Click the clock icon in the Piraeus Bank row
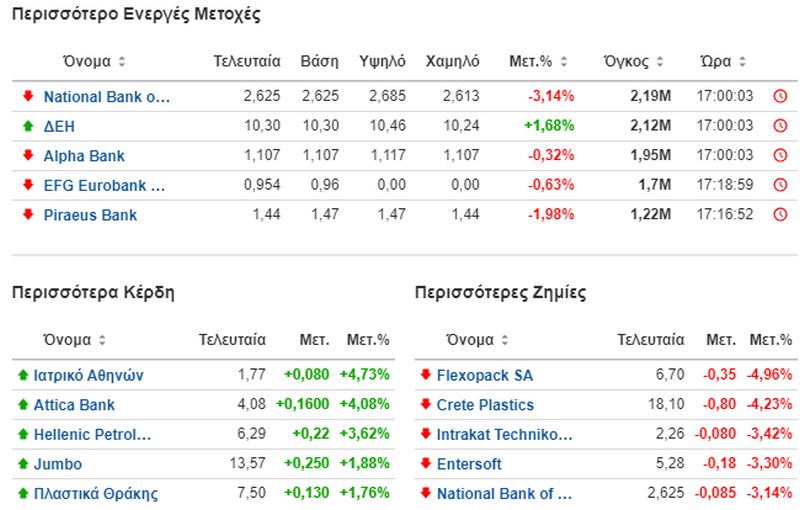The width and height of the screenshot is (800, 510). tap(780, 214)
